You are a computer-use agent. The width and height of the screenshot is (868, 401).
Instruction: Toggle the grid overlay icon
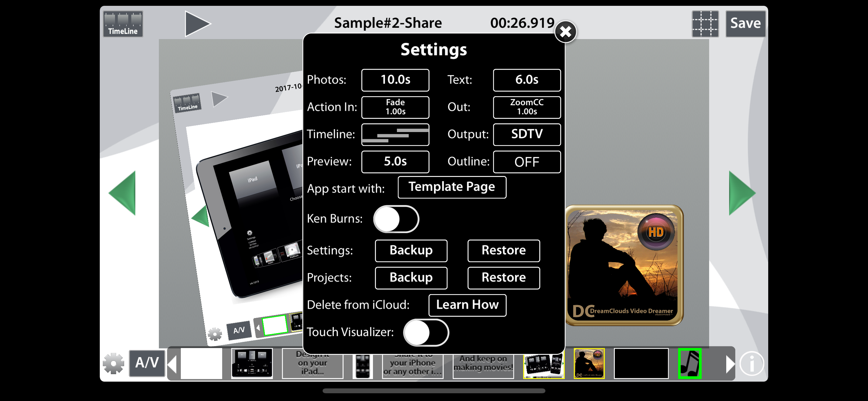click(705, 24)
